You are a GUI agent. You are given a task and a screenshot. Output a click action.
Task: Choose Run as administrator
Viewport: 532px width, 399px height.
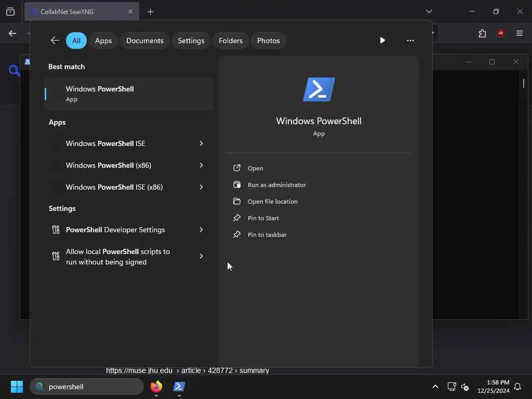277,185
